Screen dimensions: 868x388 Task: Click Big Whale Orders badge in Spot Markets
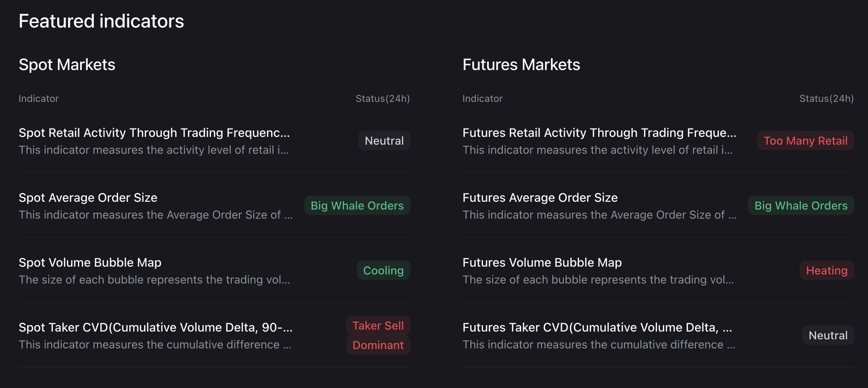[x=357, y=205]
